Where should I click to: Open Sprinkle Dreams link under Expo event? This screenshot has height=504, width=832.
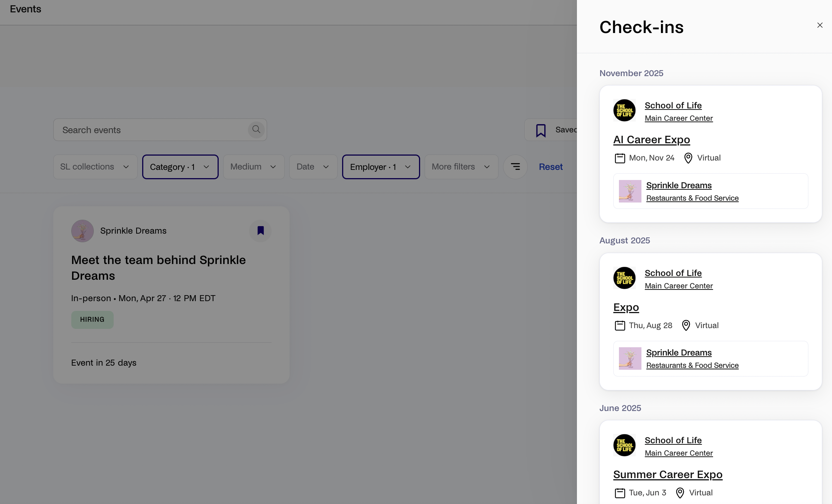pos(679,352)
